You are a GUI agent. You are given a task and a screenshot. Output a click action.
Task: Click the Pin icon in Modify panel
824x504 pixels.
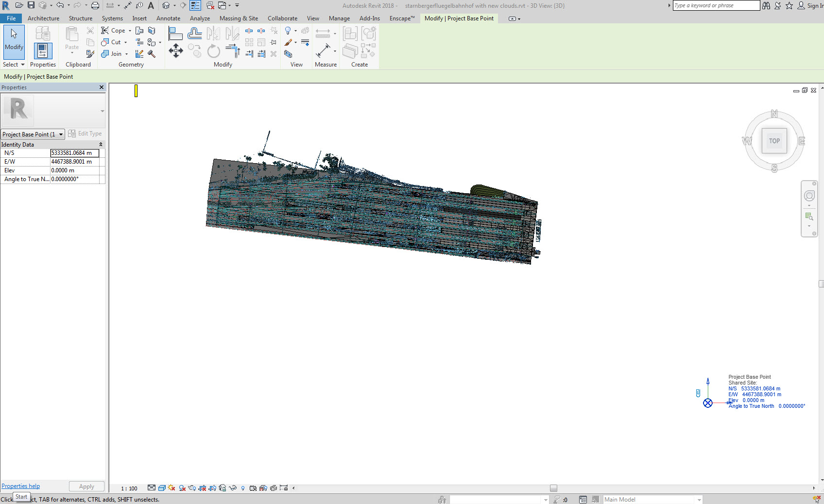click(x=273, y=42)
